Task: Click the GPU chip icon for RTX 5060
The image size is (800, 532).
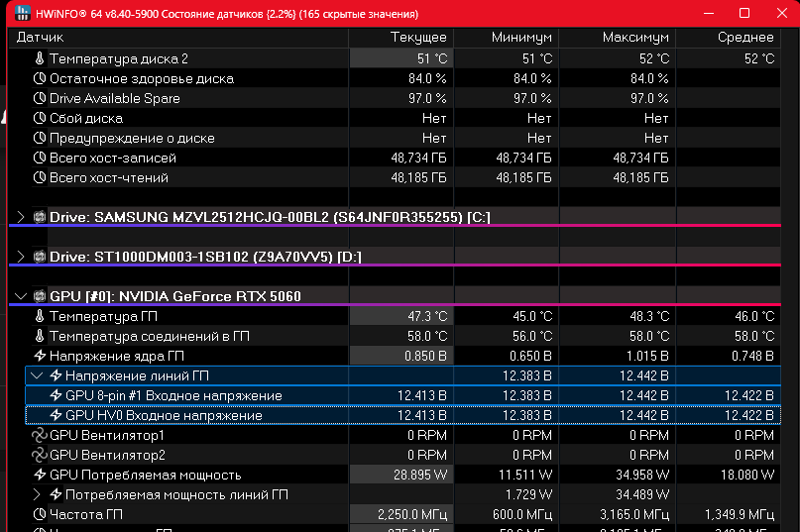Action: click(x=40, y=296)
